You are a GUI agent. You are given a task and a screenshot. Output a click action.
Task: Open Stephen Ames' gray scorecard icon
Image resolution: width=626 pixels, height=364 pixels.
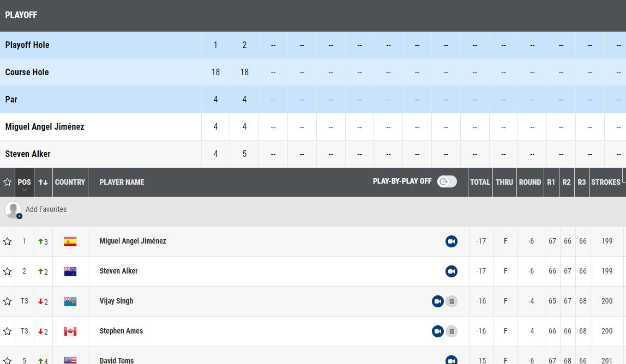coord(452,331)
